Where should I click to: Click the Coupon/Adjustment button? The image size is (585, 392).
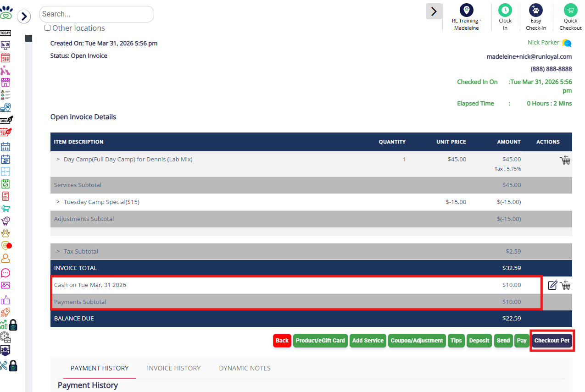(x=417, y=341)
